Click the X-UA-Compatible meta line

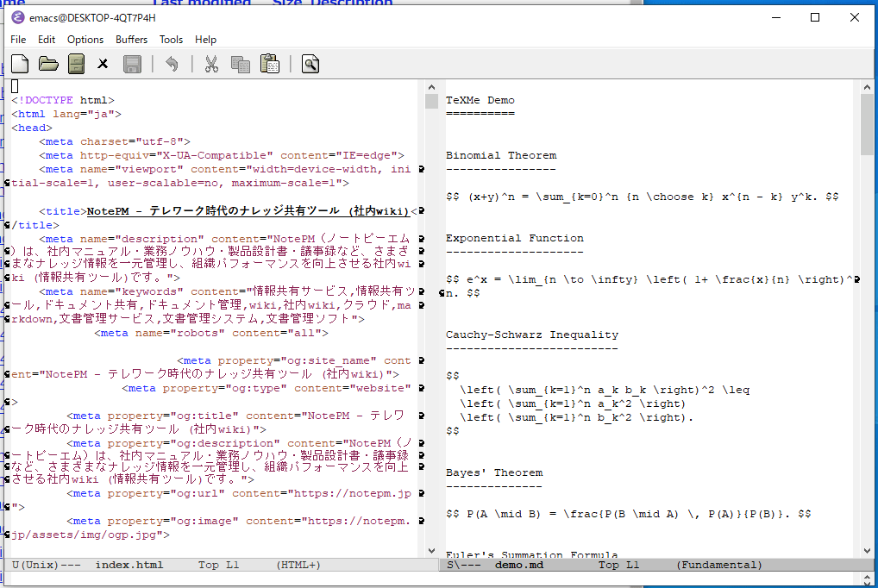222,156
